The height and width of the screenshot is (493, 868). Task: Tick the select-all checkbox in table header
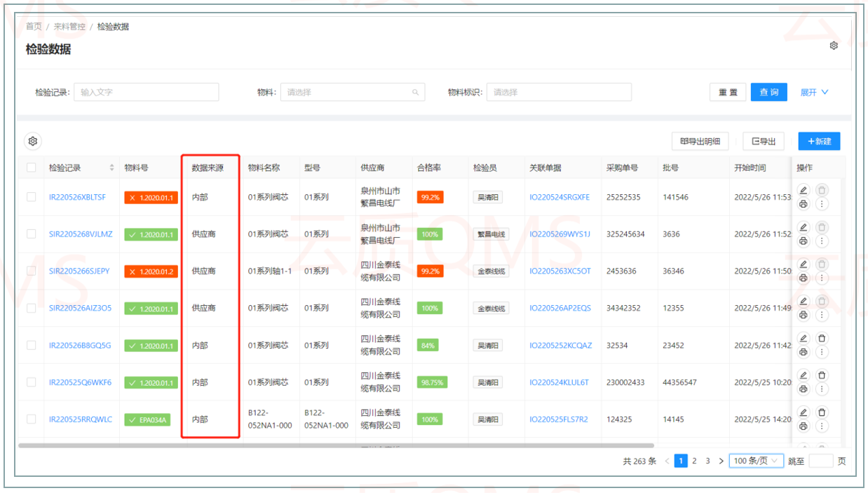(x=32, y=168)
